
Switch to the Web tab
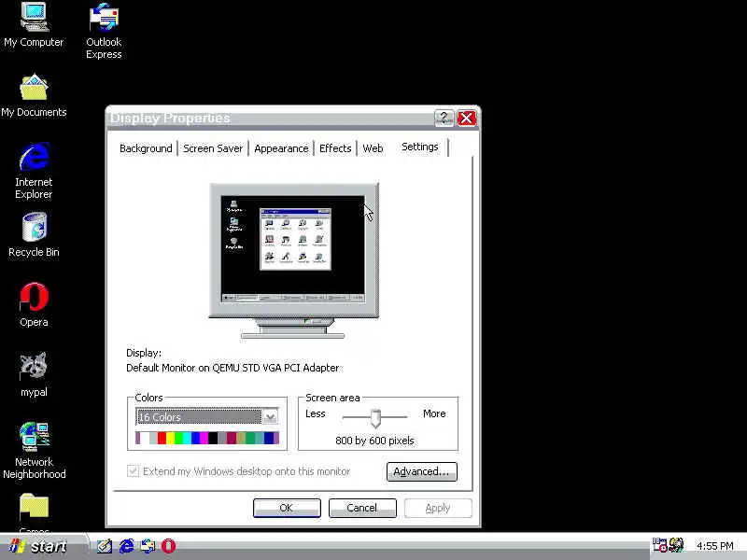pyautogui.click(x=373, y=148)
